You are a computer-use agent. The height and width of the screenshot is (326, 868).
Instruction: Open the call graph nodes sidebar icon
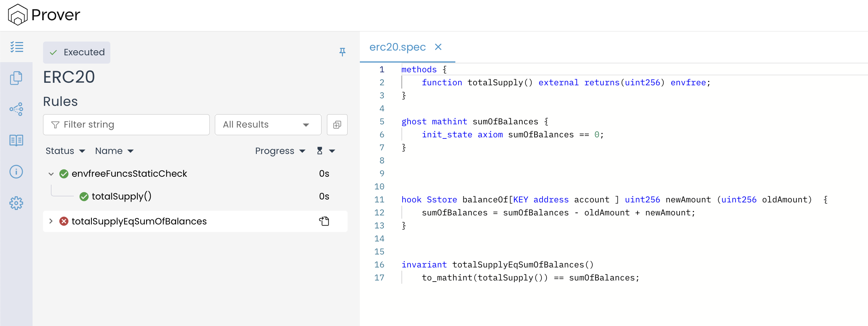[16, 109]
